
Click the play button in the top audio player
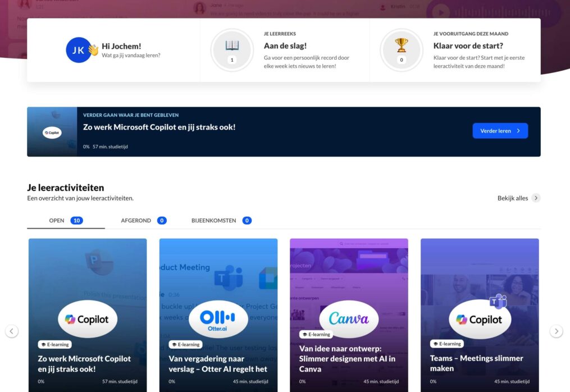(441, 12)
